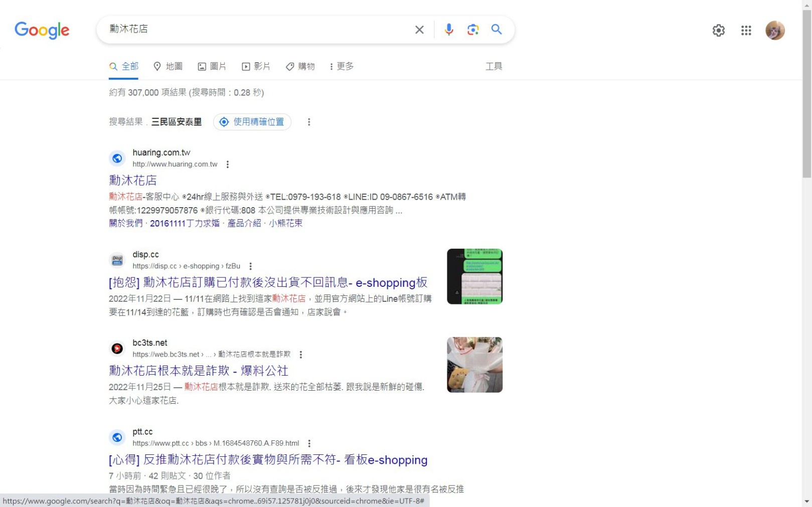The width and height of the screenshot is (812, 507).
Task: Open the 小熊花束 sitelink
Action: (x=285, y=223)
